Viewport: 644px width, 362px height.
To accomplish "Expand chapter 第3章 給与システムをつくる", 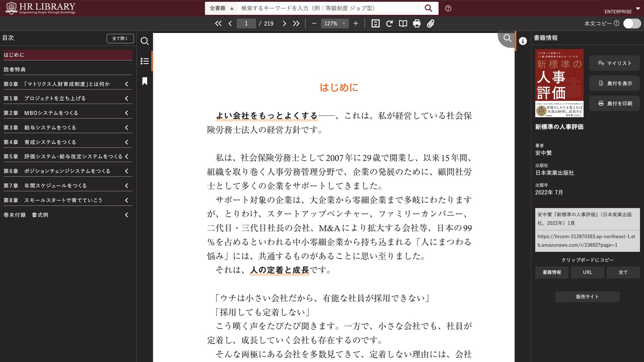I will coord(126,127).
